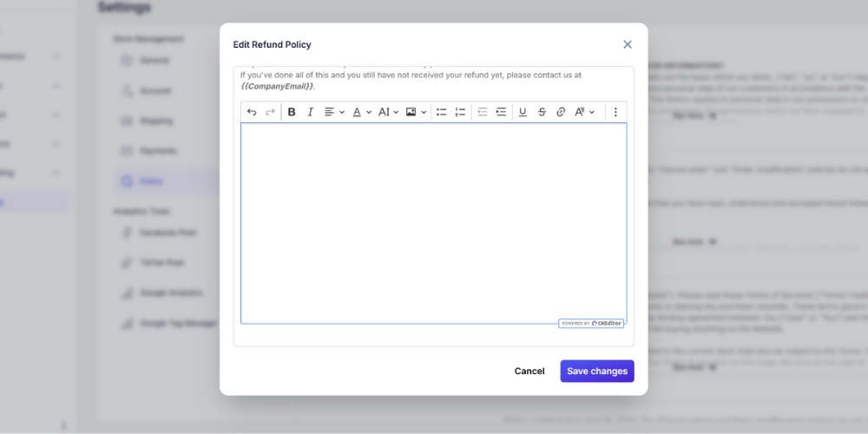
Task: Click text 'please contact us at'
Action: 544,75
